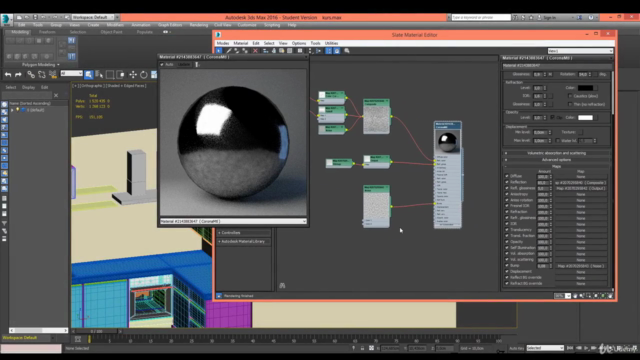
Task: Click the Slate editor Select Tool arrow
Action: point(219,51)
